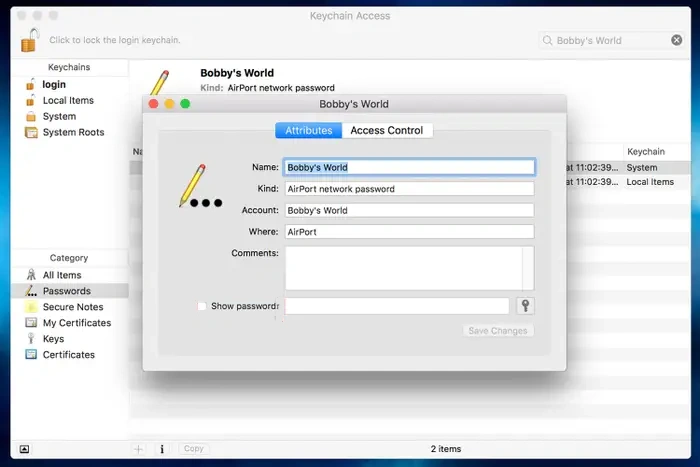Click into the Comments text area
700x467 pixels.
coord(404,268)
